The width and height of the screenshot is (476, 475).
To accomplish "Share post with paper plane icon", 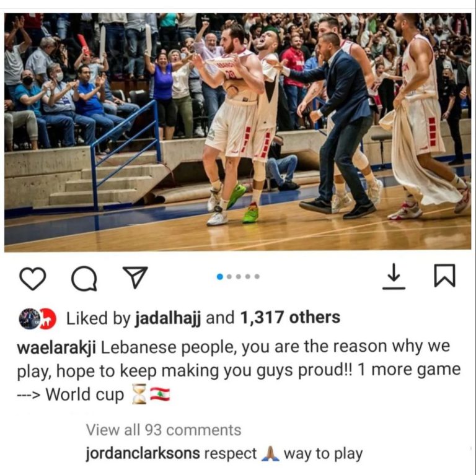I will click(134, 277).
